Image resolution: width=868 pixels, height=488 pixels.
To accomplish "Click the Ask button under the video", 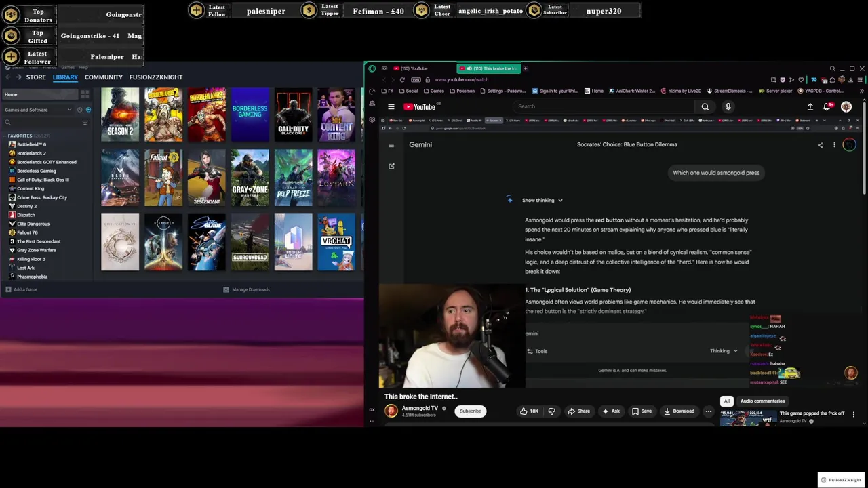I will 611,411.
